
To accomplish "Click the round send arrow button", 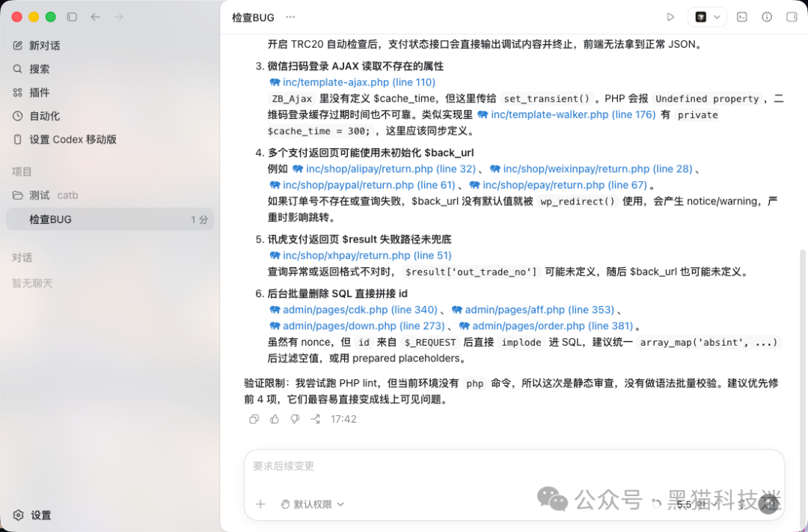I will 768,503.
